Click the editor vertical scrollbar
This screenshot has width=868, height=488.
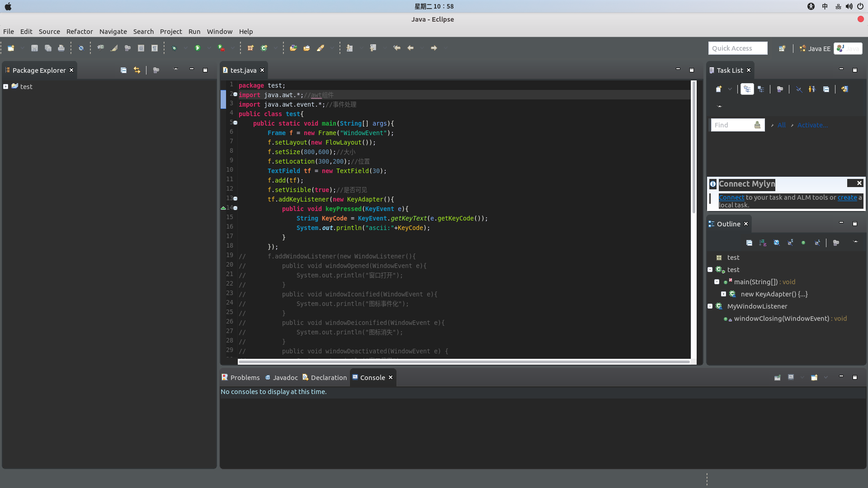tap(693, 147)
